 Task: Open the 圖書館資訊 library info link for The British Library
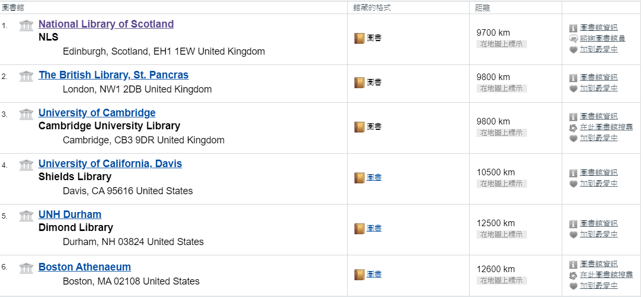599,77
